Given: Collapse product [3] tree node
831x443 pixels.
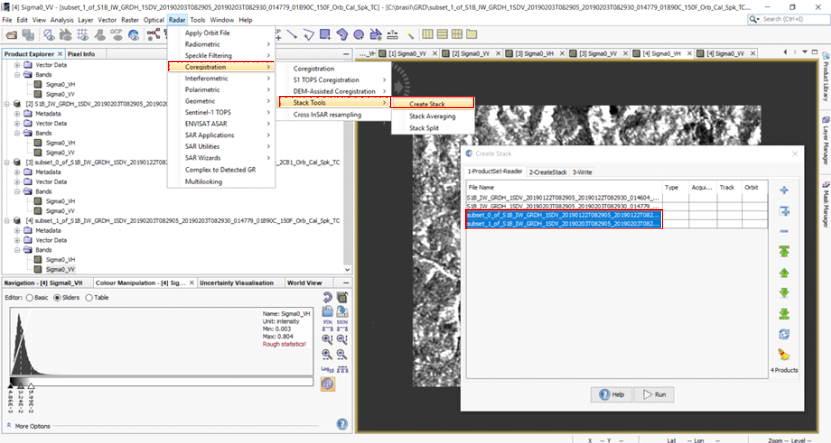Looking at the screenshot, I should tap(8, 161).
